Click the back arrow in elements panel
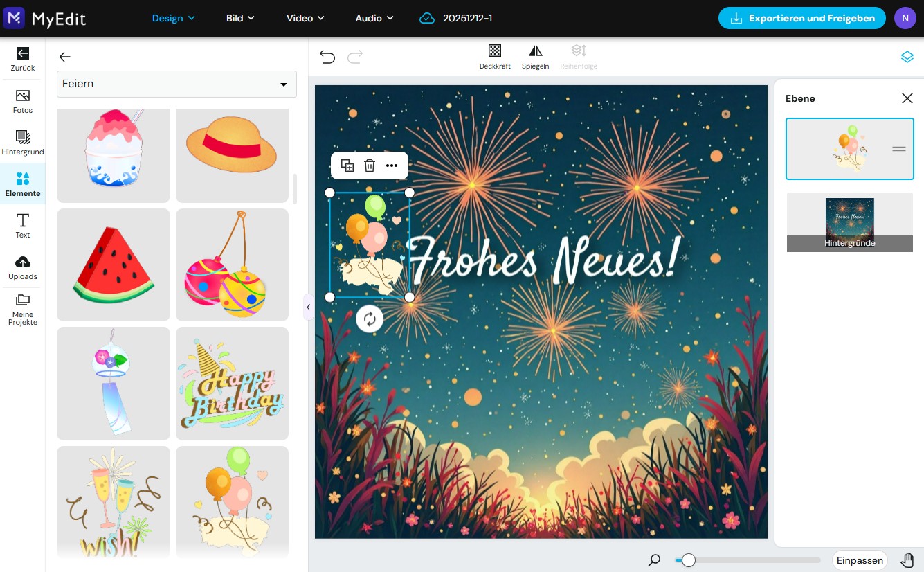924x572 pixels. (65, 57)
